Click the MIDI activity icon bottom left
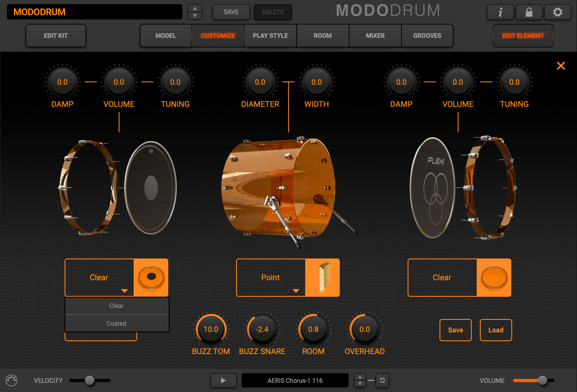This screenshot has height=392, width=577. [x=11, y=380]
